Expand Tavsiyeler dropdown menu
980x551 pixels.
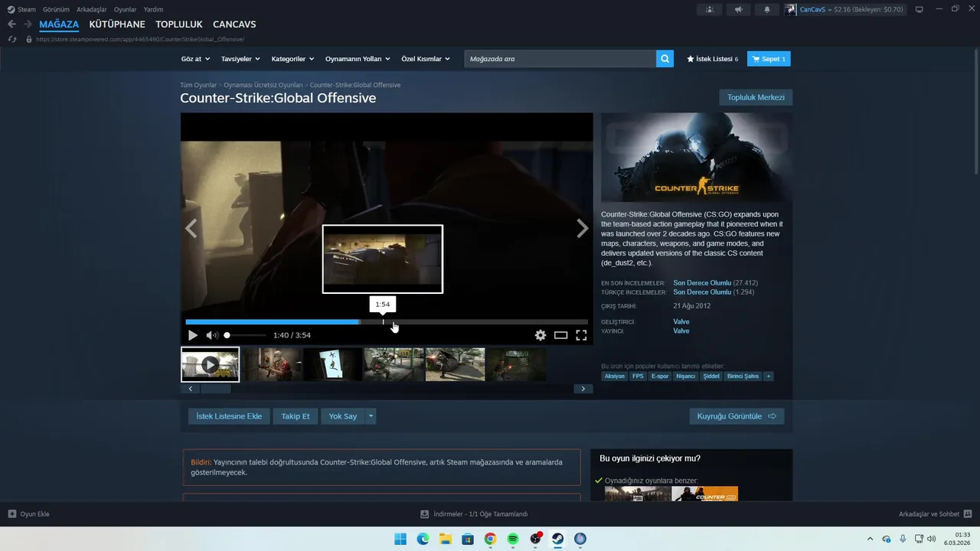pos(240,59)
